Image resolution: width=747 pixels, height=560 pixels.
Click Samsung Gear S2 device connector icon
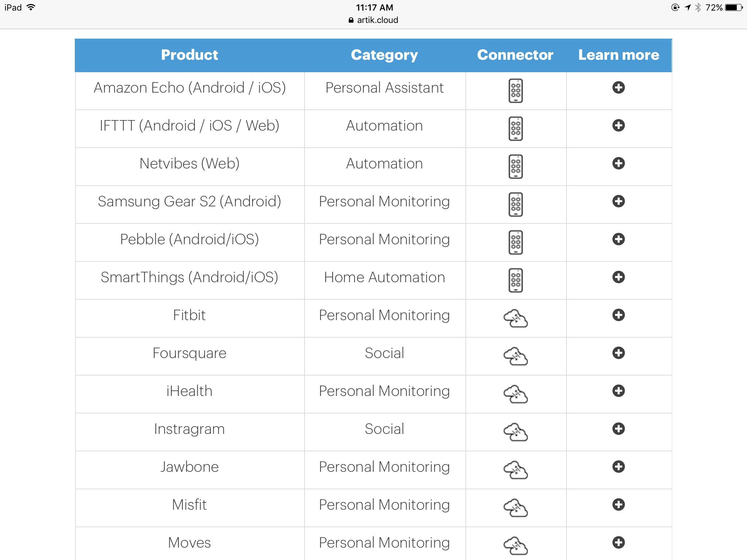[515, 205]
